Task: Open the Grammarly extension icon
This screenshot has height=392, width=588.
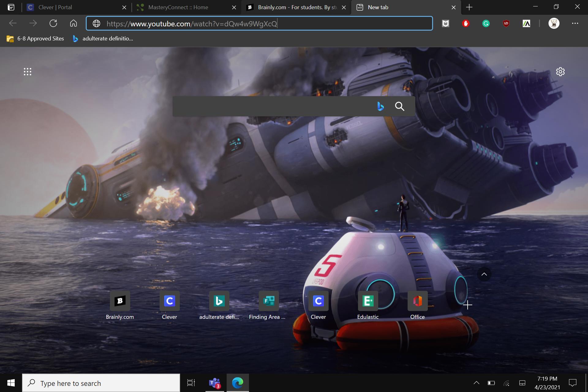Action: (486, 24)
